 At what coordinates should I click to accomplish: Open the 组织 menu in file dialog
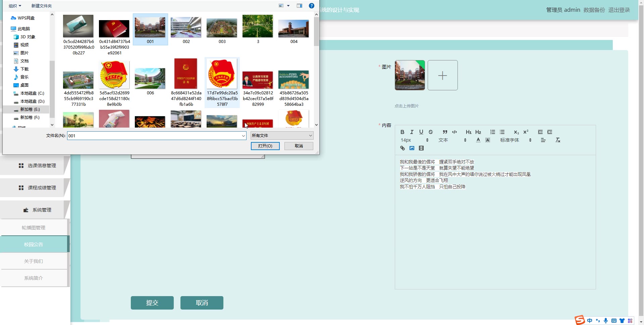(x=15, y=6)
